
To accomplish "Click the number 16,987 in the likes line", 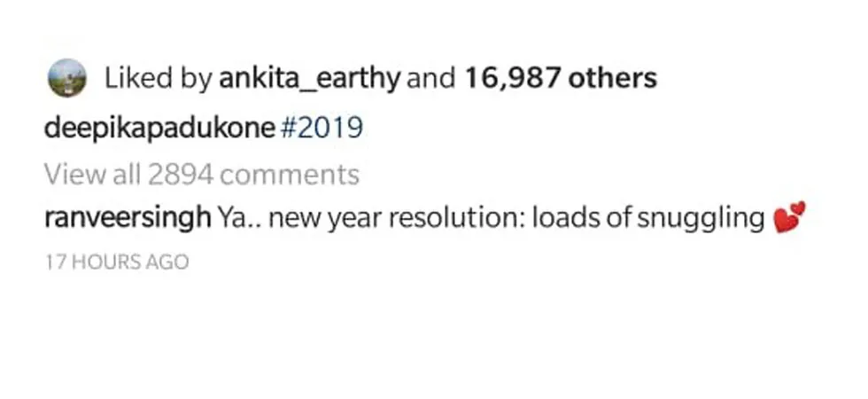I will tap(513, 79).
